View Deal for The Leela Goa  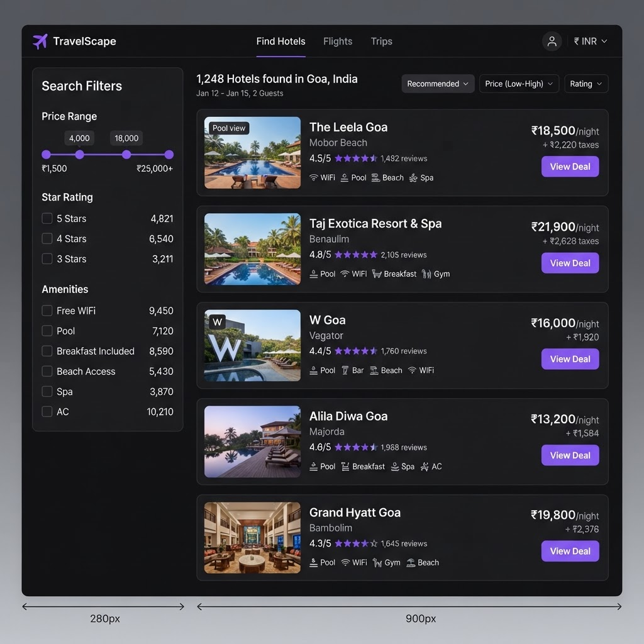570,166
